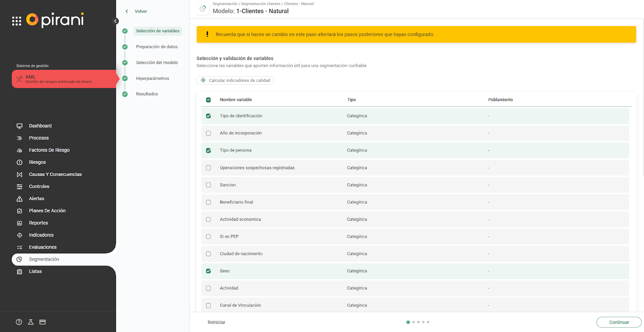
Task: Open the apps grid launcher icon
Action: (x=17, y=21)
